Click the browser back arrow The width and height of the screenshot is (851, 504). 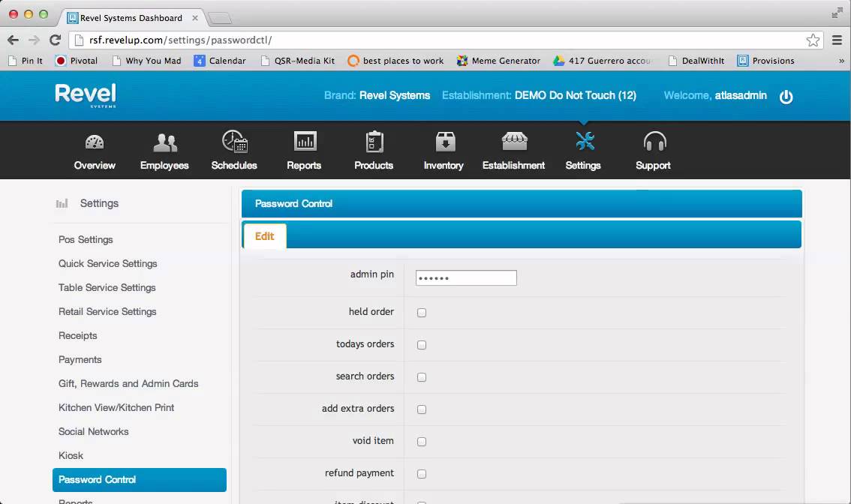point(13,40)
